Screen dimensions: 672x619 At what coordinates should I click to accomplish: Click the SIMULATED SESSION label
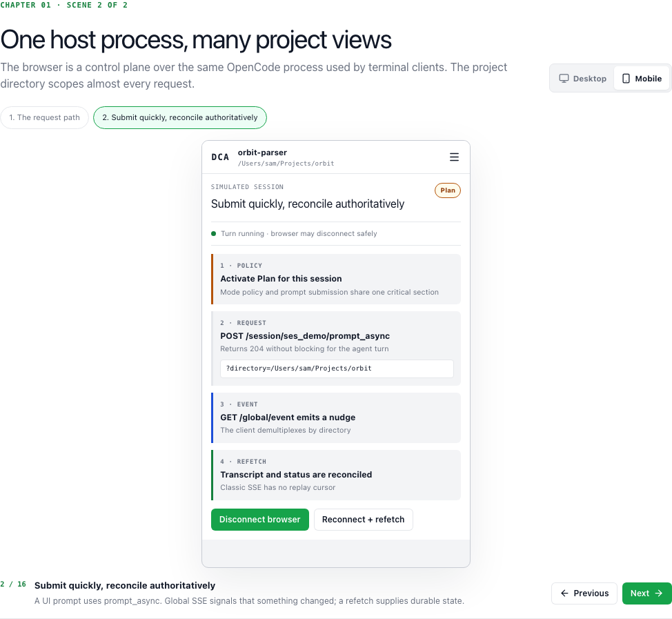click(x=247, y=187)
